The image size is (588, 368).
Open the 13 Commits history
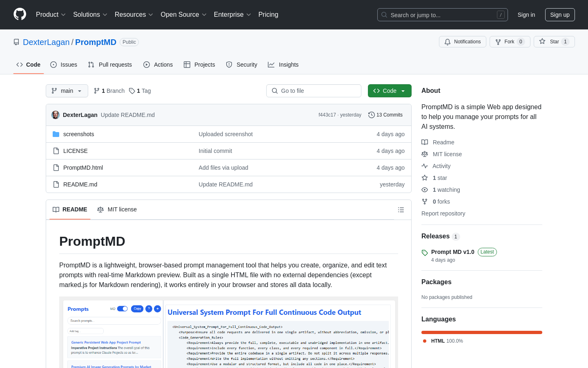[x=385, y=115]
